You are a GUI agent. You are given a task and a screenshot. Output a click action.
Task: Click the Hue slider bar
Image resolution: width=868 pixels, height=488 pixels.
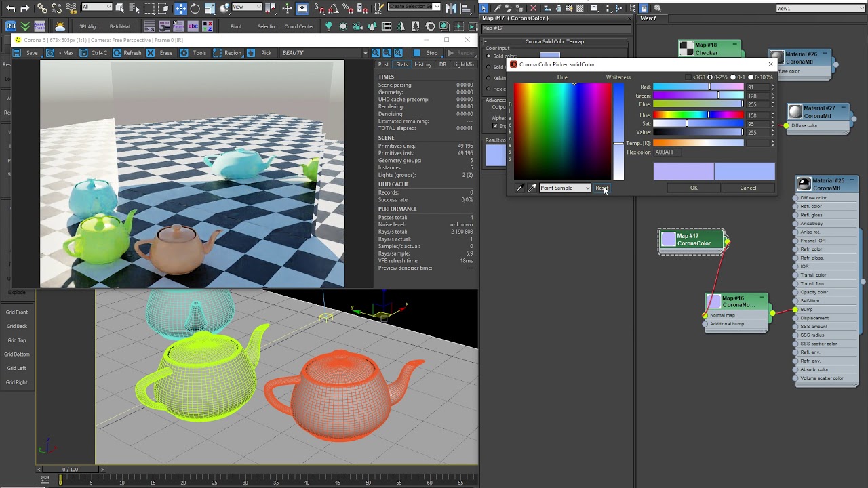(698, 115)
